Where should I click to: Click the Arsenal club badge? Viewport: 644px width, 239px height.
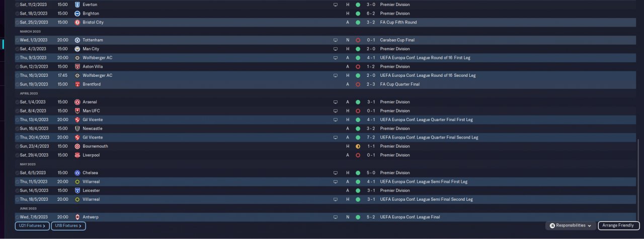pos(77,102)
